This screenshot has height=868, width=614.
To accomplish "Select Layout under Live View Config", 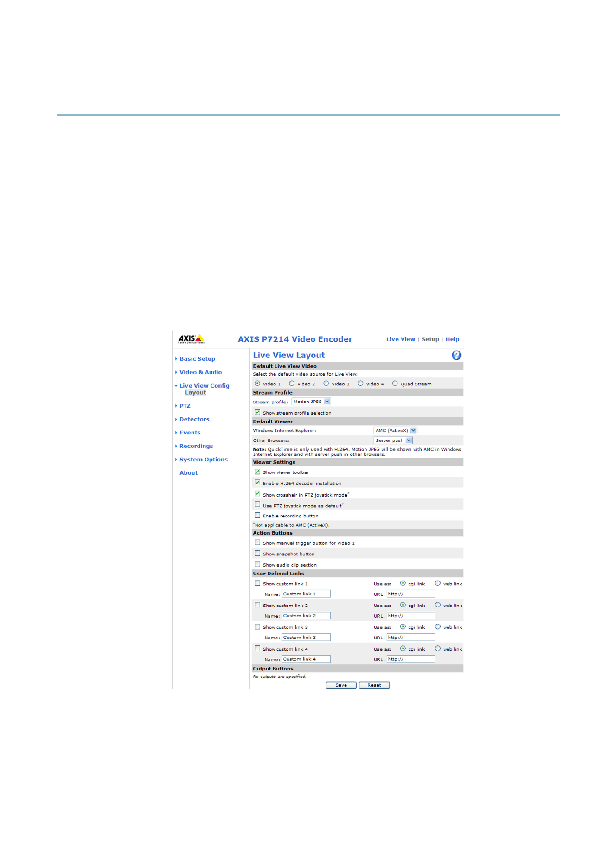I will click(195, 393).
